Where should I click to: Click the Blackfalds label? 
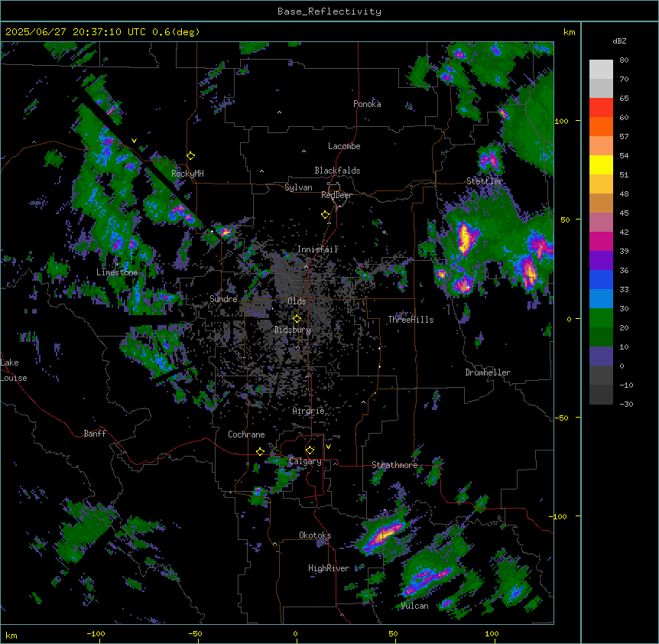point(337,171)
